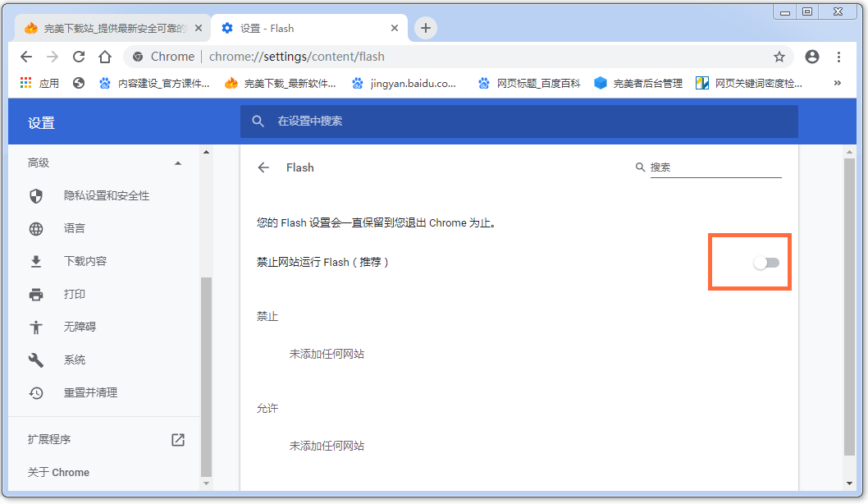Image resolution: width=868 pixels, height=504 pixels.
Task: Click the download arrow icon
Action: point(36,261)
